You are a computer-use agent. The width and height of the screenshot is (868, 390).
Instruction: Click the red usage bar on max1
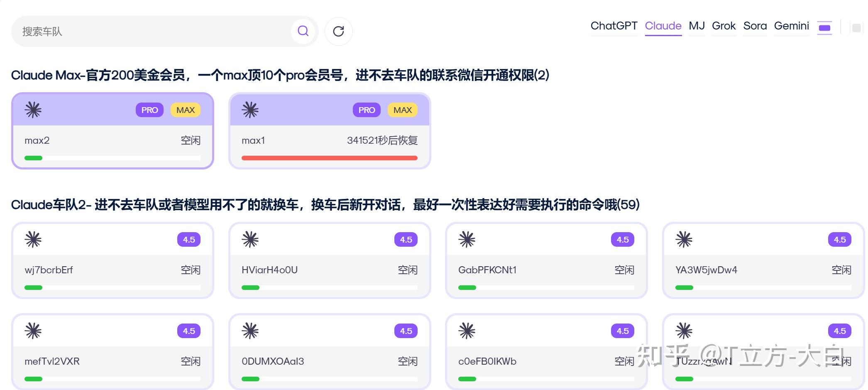[x=329, y=158]
